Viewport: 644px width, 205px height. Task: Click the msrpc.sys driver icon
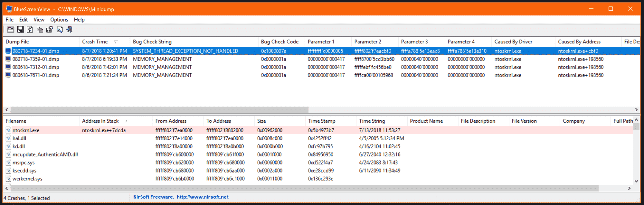pyautogui.click(x=9, y=163)
